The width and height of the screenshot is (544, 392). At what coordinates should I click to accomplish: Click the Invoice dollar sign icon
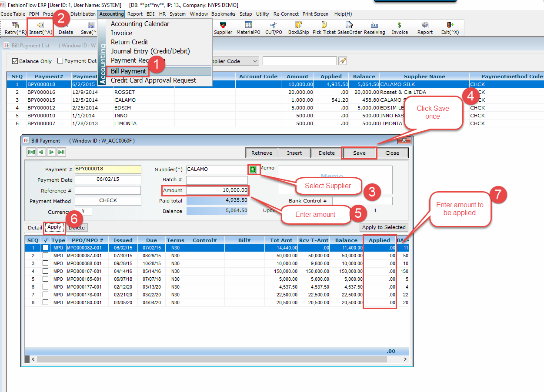coord(399,25)
